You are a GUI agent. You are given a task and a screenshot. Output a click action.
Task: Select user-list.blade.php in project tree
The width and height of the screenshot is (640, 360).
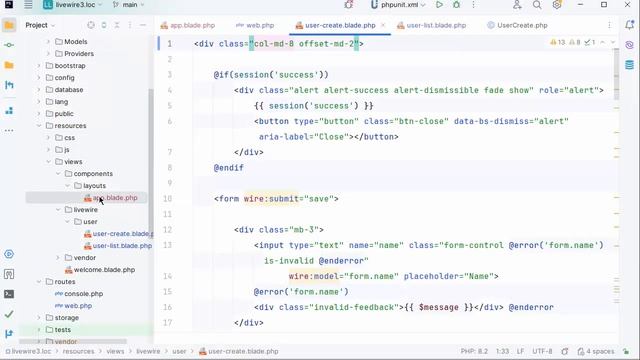click(118, 246)
